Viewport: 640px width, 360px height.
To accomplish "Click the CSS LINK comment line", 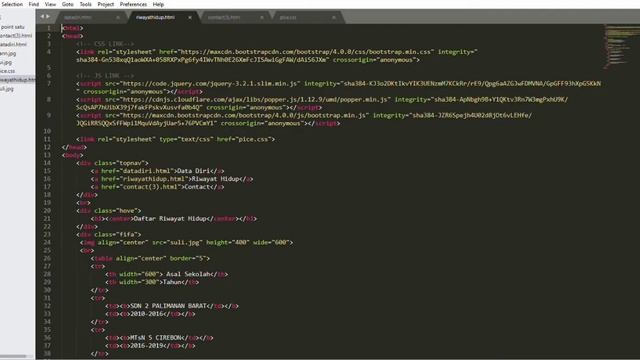I will [x=105, y=44].
